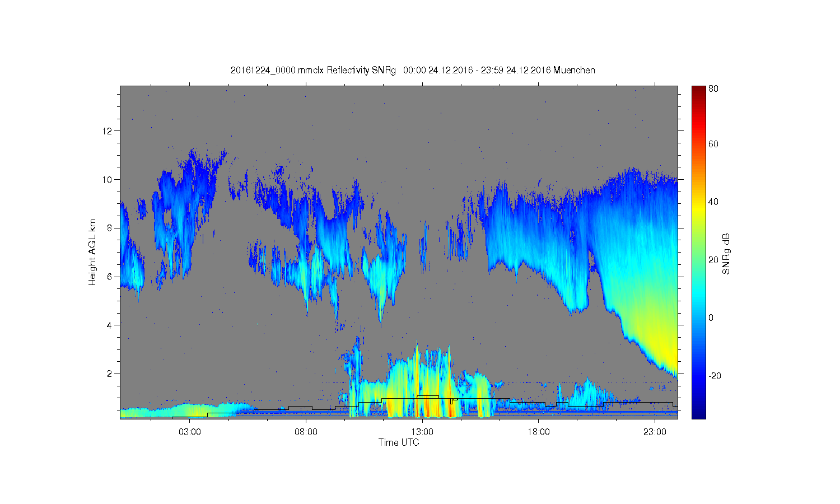
Task: Click the colorbar tick label 40
Action: tap(713, 202)
